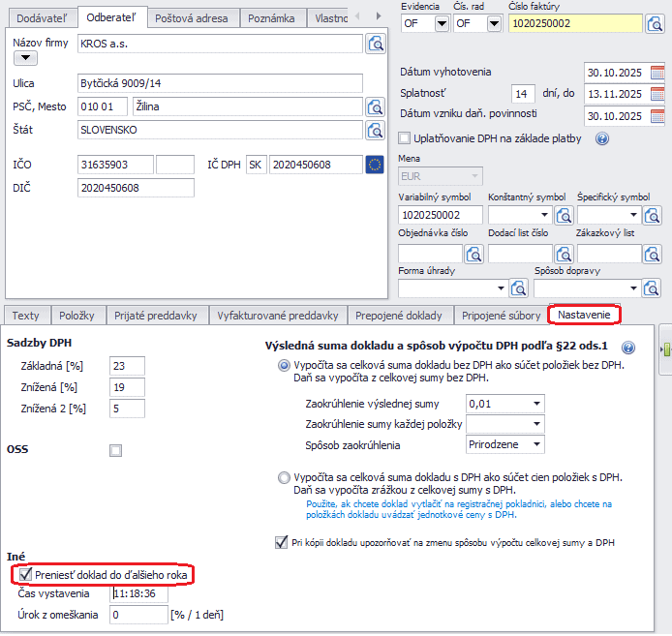Open Spôsob zaokrúhlenia dropdown
Screen dimensions: 672x636
click(x=536, y=444)
